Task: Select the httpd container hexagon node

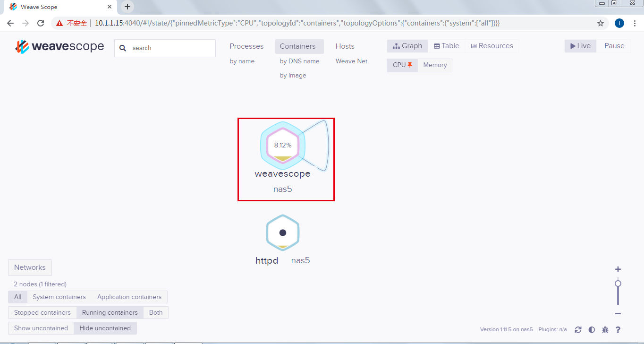Action: pos(283,232)
